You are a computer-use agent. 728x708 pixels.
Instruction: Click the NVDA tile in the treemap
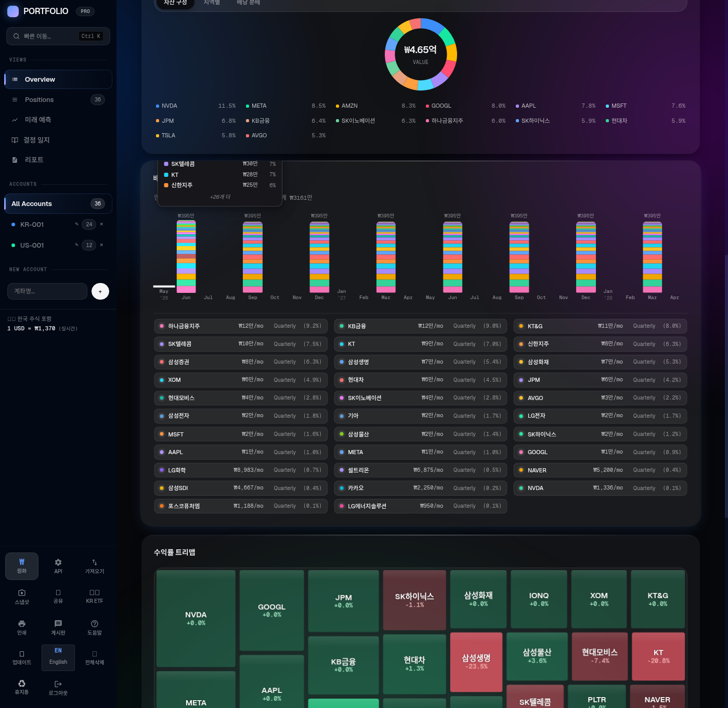tap(196, 619)
